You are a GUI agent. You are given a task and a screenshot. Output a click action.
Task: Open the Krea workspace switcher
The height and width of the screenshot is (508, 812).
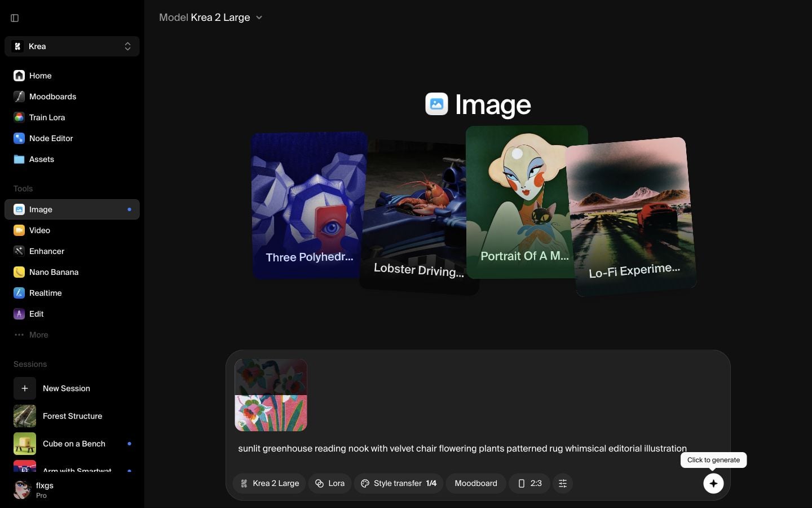(x=72, y=46)
